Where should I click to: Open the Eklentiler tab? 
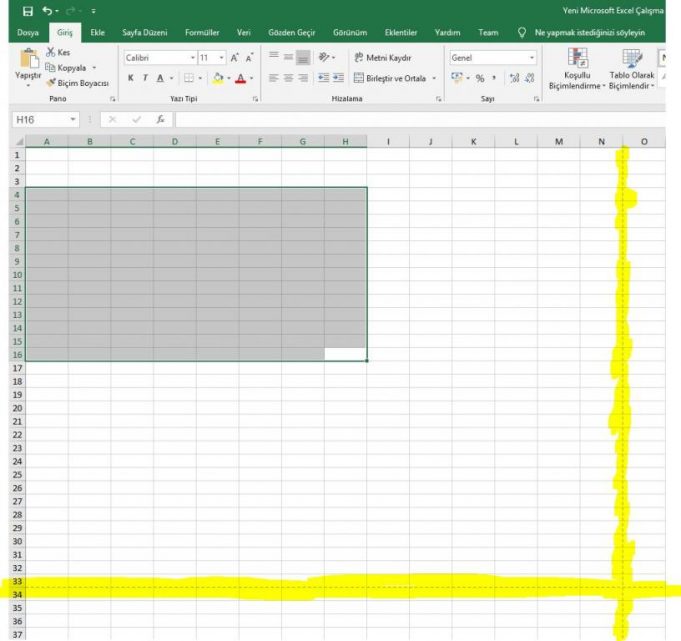click(401, 33)
